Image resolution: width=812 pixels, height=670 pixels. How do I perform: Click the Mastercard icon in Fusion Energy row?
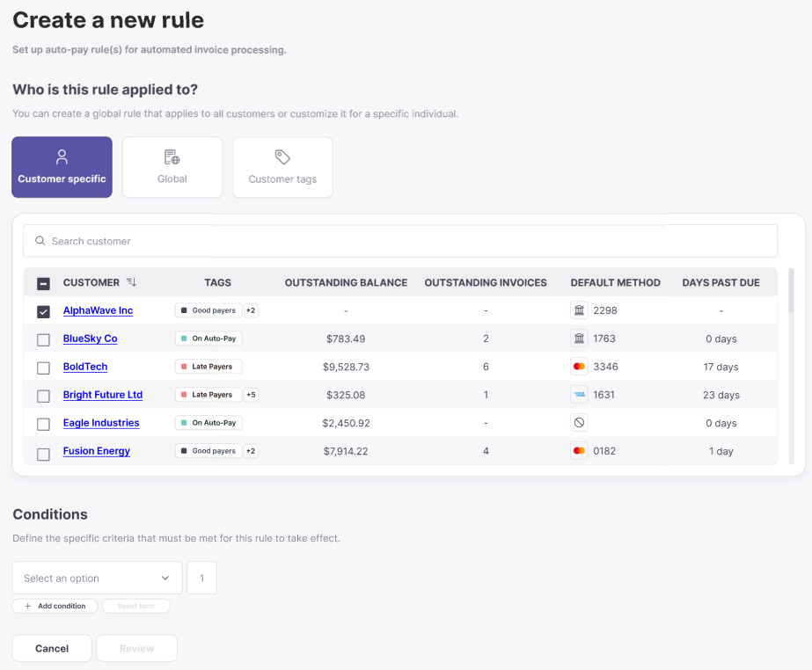579,451
